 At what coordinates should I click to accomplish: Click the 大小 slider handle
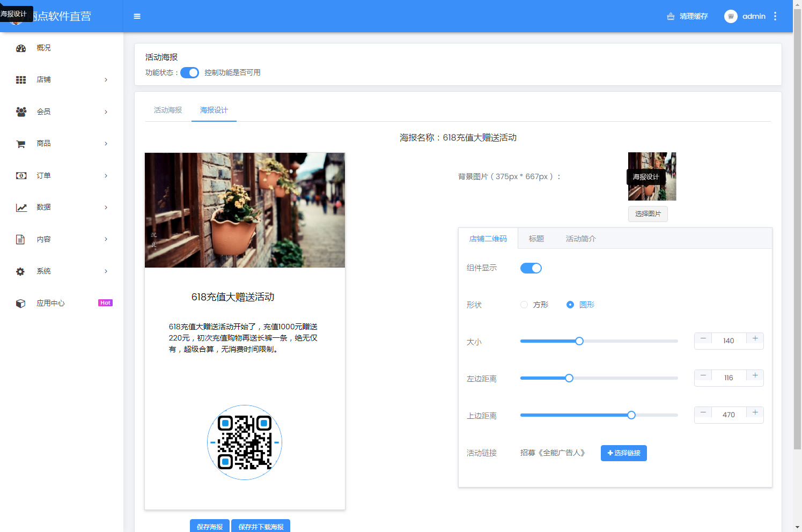579,341
